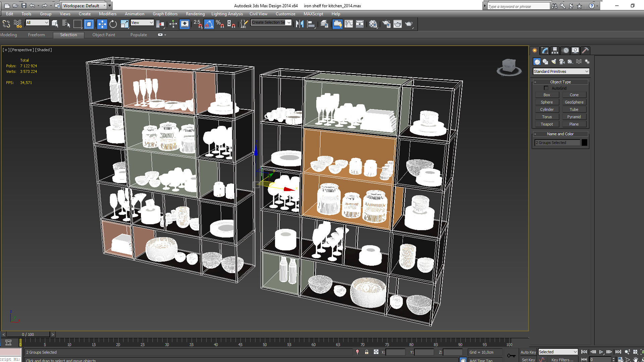Image resolution: width=644 pixels, height=362 pixels.
Task: Click the Mirror tool icon
Action: 300,24
